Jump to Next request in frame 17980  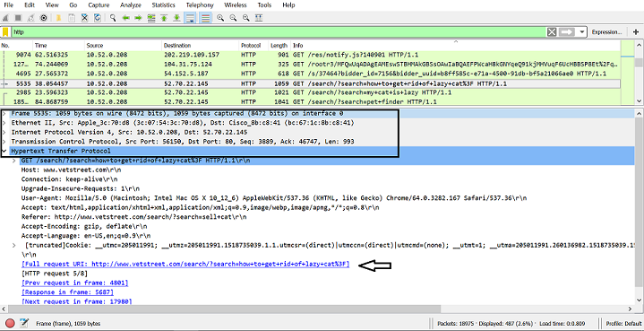pos(76,301)
